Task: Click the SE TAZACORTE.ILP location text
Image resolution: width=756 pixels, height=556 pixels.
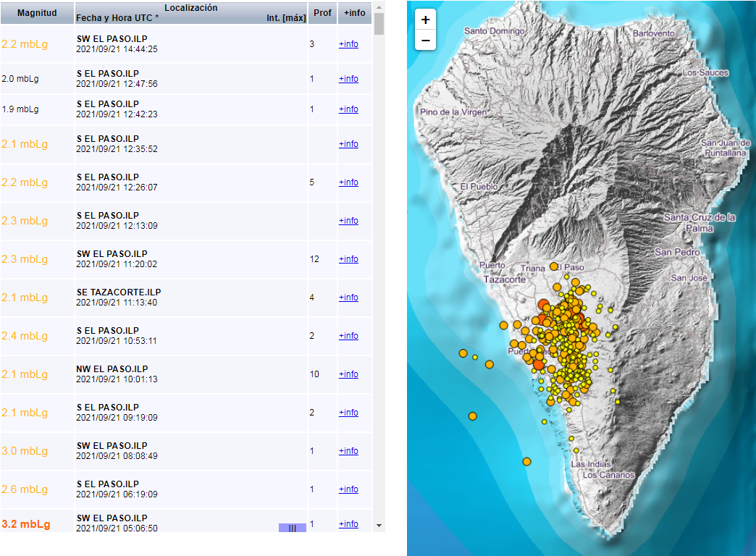Action: [119, 292]
